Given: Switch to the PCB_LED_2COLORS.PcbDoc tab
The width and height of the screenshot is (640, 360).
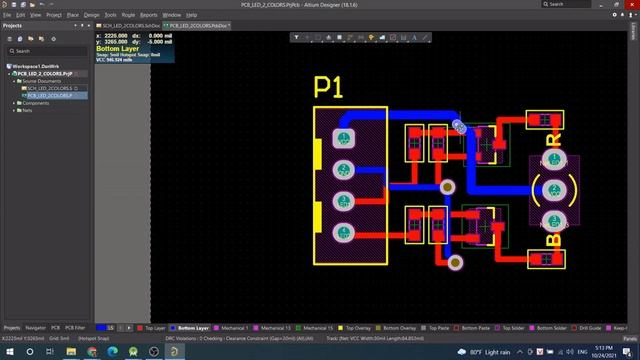Looking at the screenshot, I should (197, 26).
